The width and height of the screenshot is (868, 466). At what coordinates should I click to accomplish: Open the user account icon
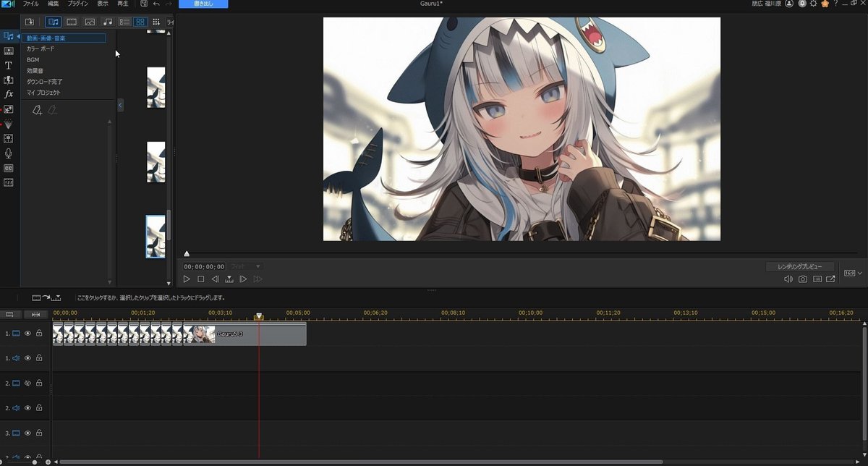pyautogui.click(x=789, y=4)
